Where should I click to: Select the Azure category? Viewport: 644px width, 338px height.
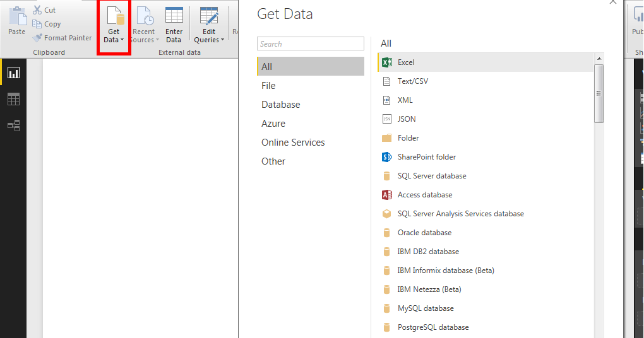click(273, 124)
